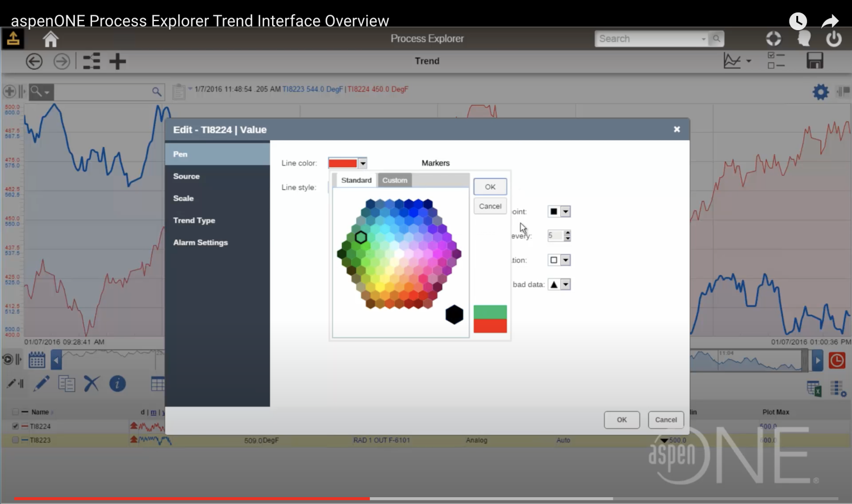Image resolution: width=852 pixels, height=504 pixels.
Task: Confirm color with picker OK button
Action: (x=490, y=187)
